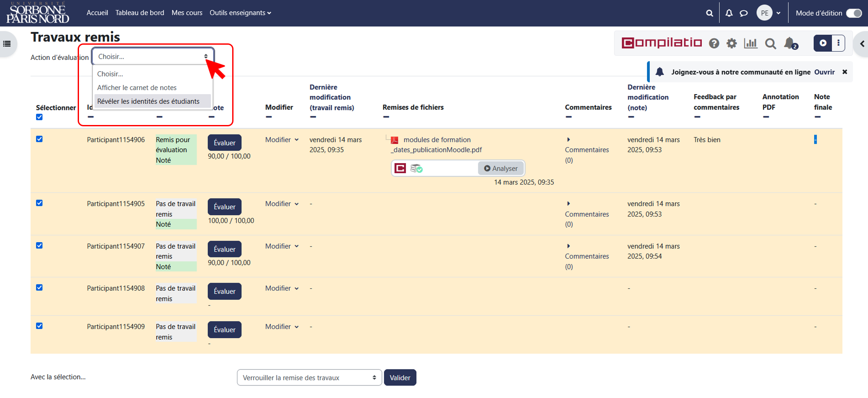This screenshot has height=398, width=868.
Task: Open the messages speech bubble icon
Action: click(744, 13)
